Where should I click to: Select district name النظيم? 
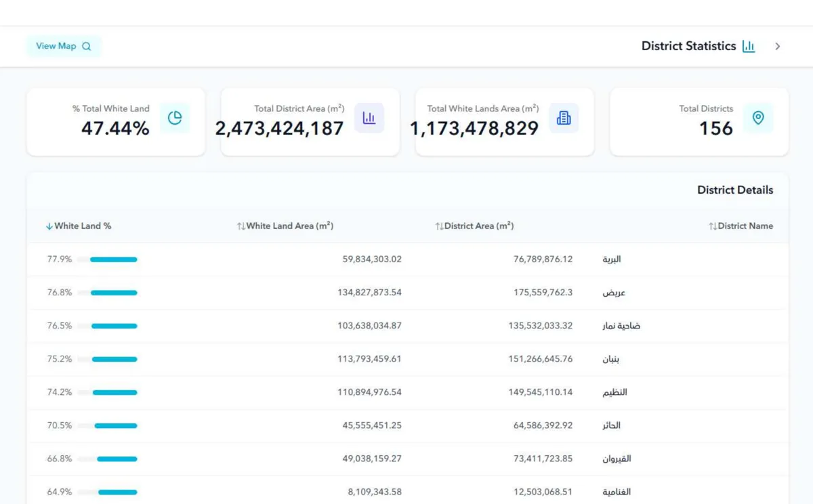[x=614, y=392]
